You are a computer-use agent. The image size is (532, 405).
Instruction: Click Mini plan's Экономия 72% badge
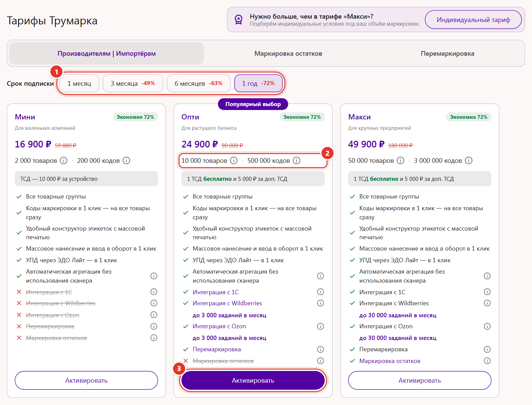pyautogui.click(x=135, y=117)
